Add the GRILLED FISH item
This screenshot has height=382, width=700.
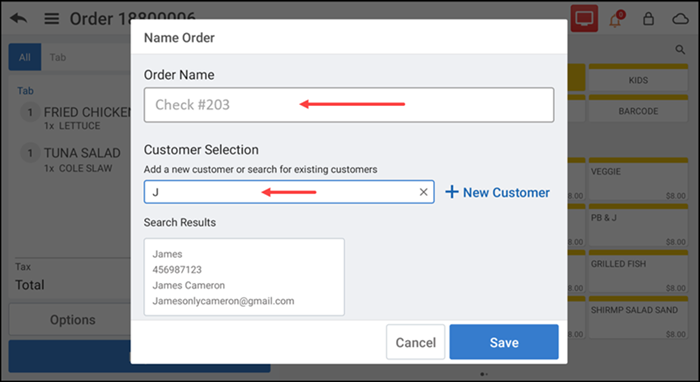[638, 272]
